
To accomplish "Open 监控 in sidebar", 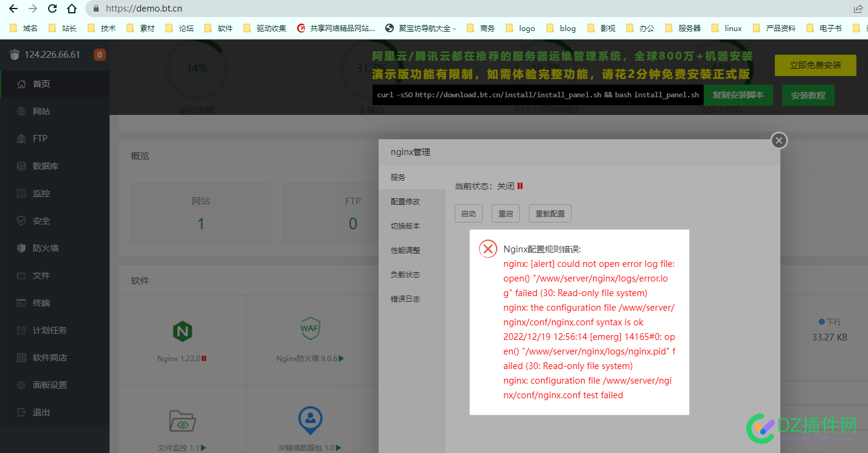I will pos(55,193).
